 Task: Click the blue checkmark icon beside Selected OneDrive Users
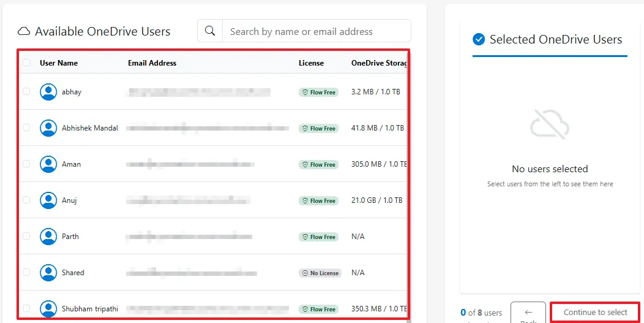(x=479, y=39)
